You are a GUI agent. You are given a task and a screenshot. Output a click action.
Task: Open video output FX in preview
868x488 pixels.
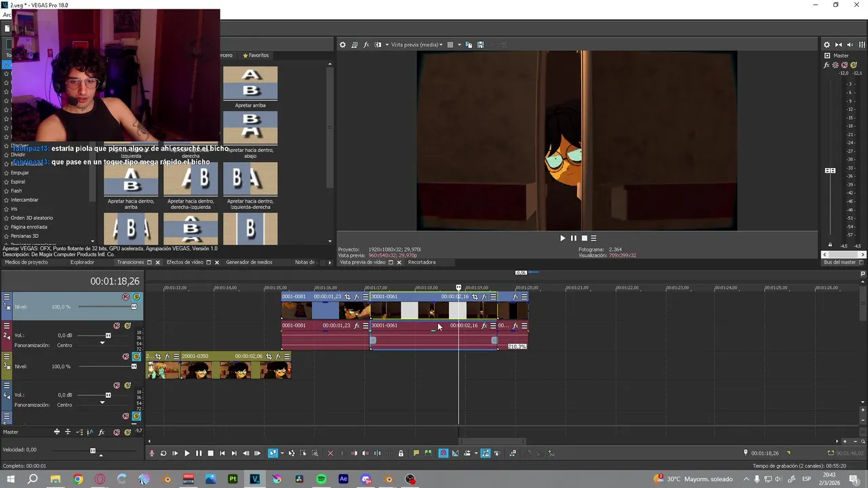(x=366, y=45)
